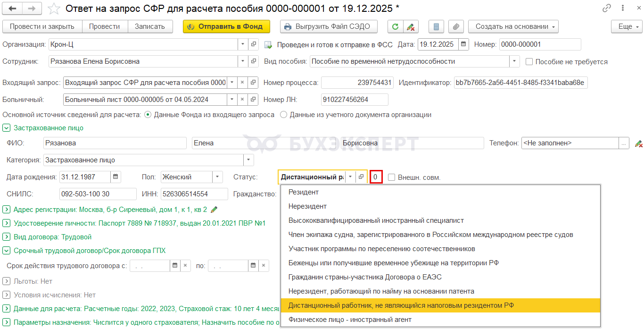Viewport: 644px width, 329px height.
Task: Open attached files with paperclip icon
Action: tap(456, 26)
